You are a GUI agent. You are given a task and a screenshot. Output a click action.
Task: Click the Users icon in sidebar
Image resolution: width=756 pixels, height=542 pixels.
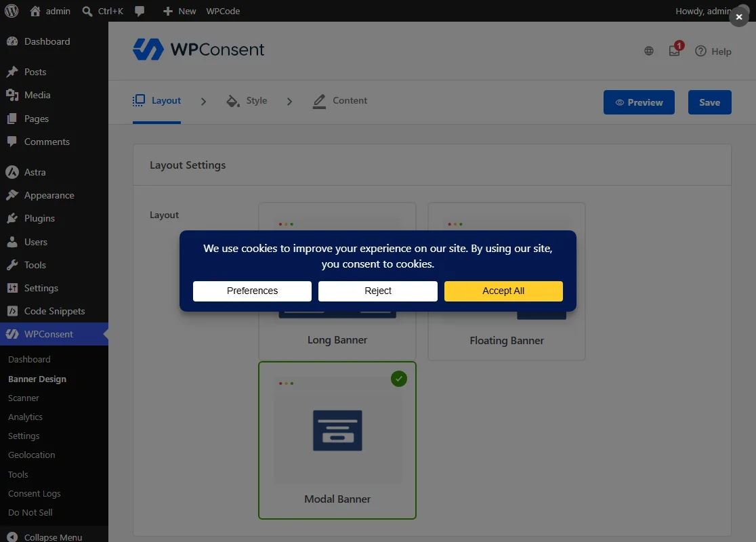(13, 242)
